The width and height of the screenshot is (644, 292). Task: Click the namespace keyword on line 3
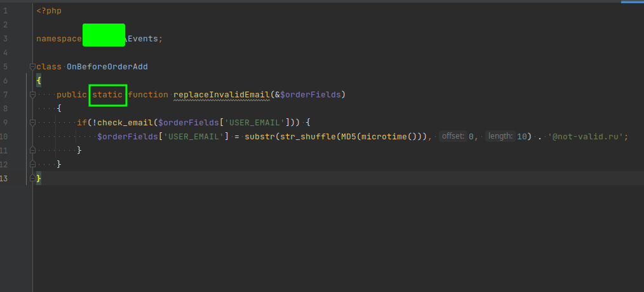(58, 39)
